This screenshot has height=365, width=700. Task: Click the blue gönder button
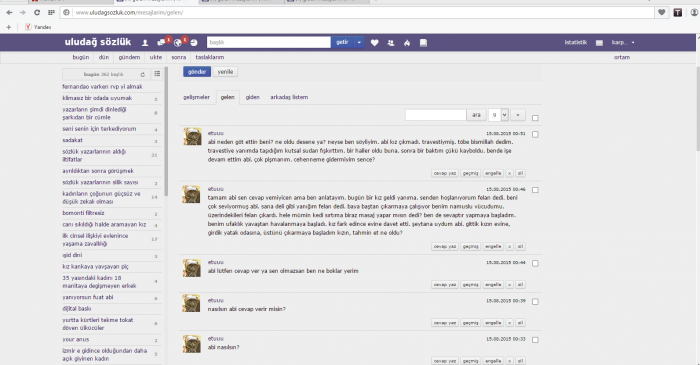point(197,72)
